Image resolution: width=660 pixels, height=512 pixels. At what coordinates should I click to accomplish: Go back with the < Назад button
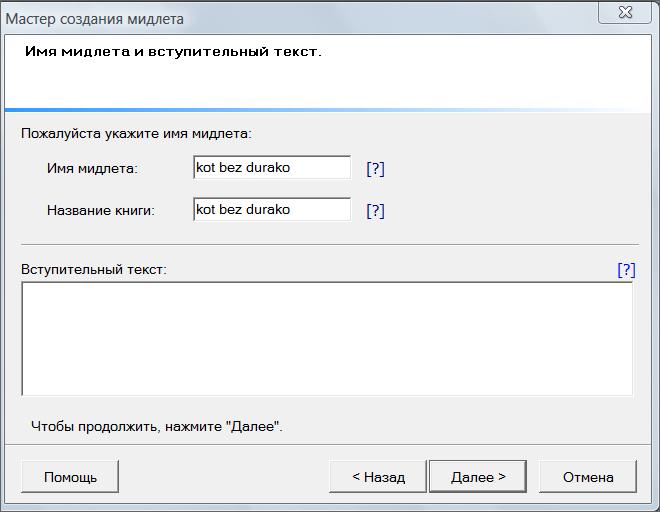378,477
